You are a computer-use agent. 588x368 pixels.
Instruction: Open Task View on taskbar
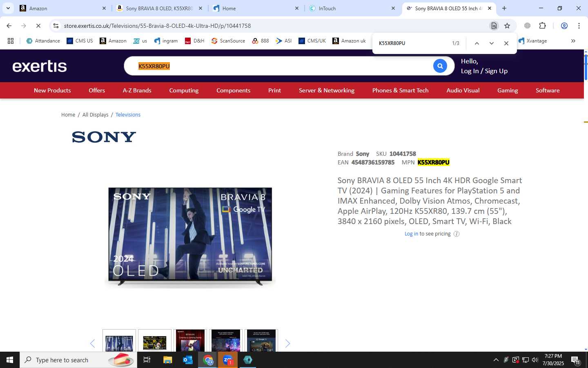click(x=147, y=360)
